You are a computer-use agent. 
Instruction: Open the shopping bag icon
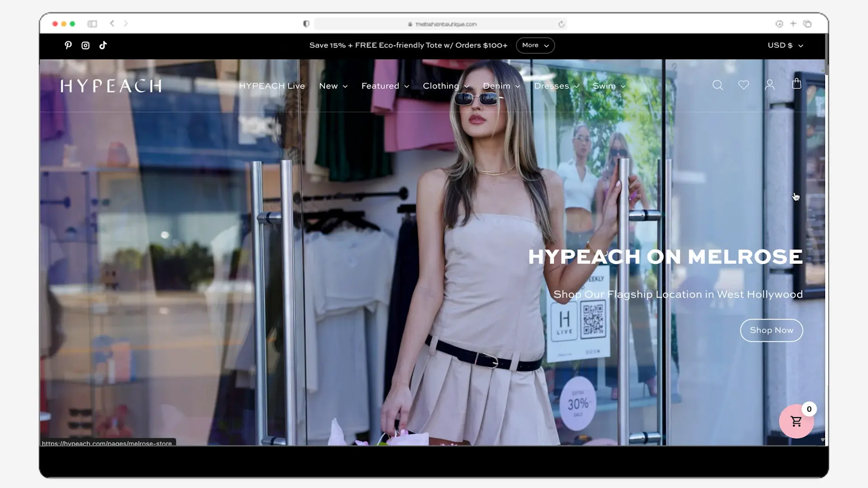pyautogui.click(x=797, y=84)
